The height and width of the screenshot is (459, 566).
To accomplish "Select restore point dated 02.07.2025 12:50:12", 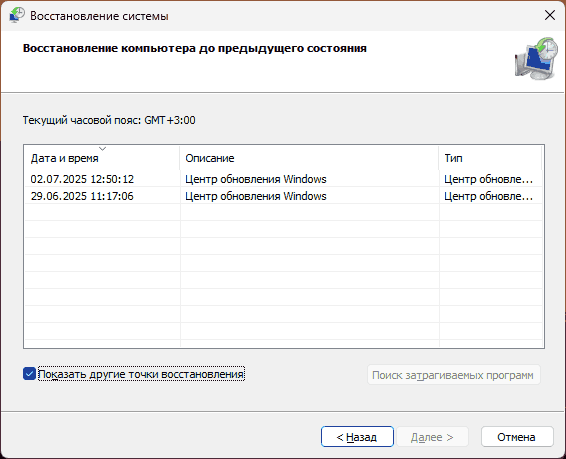I will coord(283,179).
